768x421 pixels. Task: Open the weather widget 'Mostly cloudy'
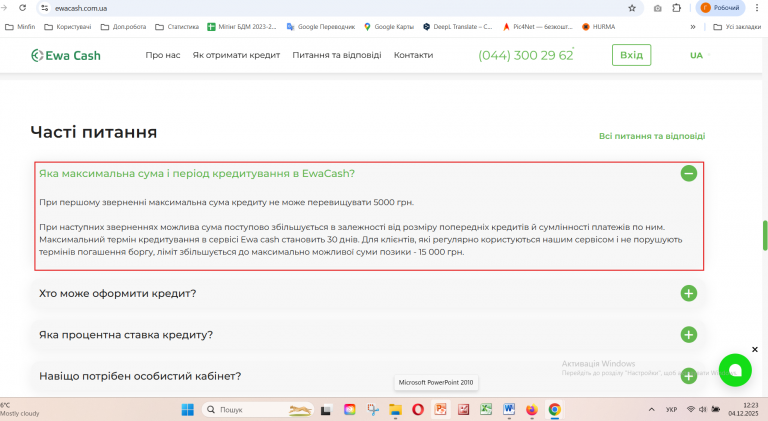tap(20, 409)
